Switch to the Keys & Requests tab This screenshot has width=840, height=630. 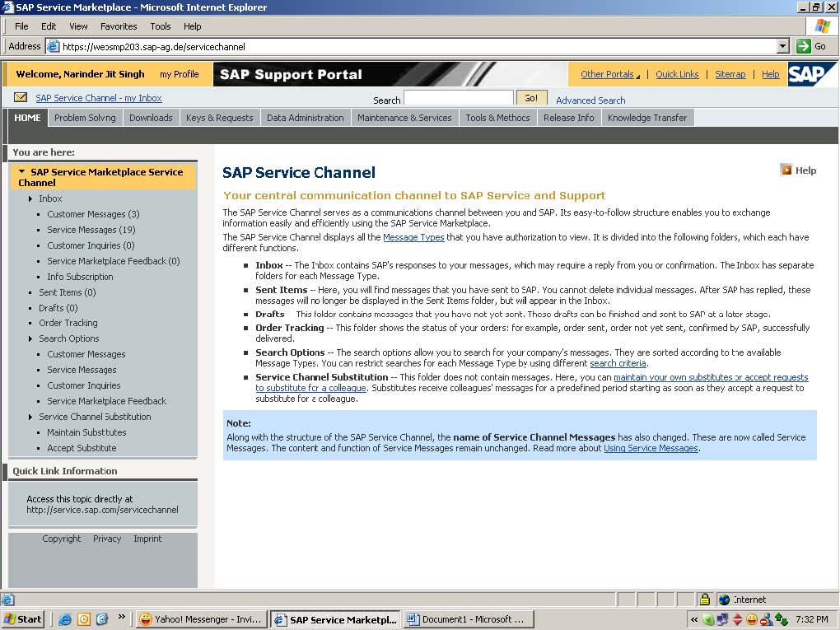220,118
